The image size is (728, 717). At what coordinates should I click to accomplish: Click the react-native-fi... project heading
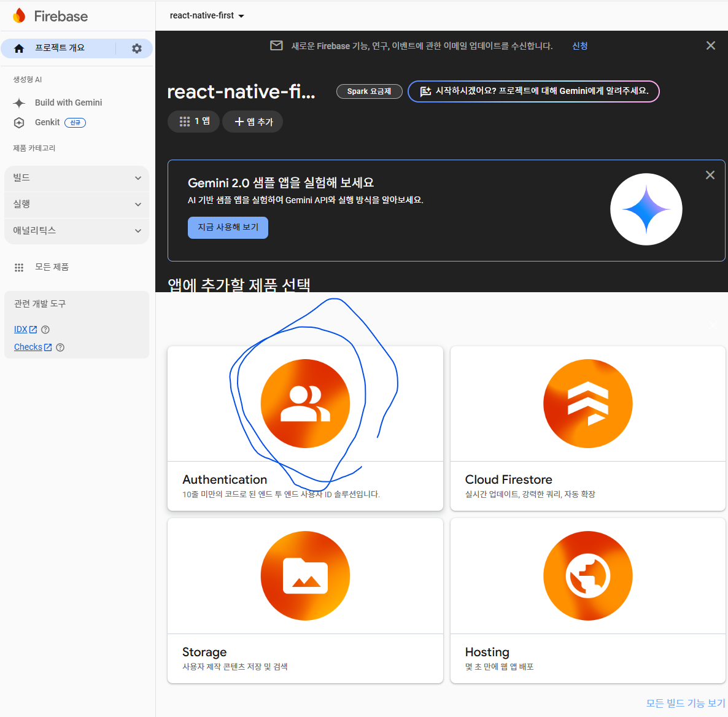[241, 92]
